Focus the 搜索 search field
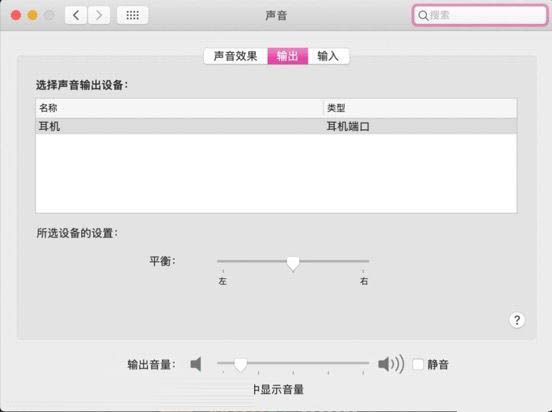552x412 pixels. point(480,15)
